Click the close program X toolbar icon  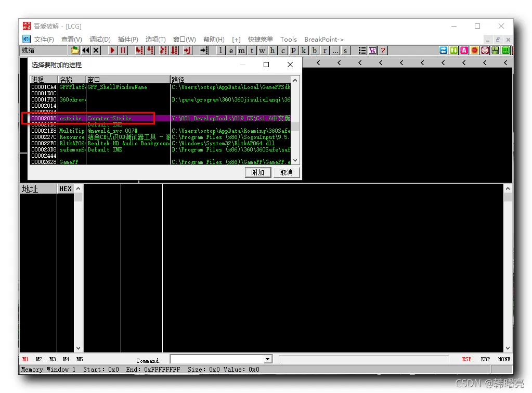tap(96, 50)
